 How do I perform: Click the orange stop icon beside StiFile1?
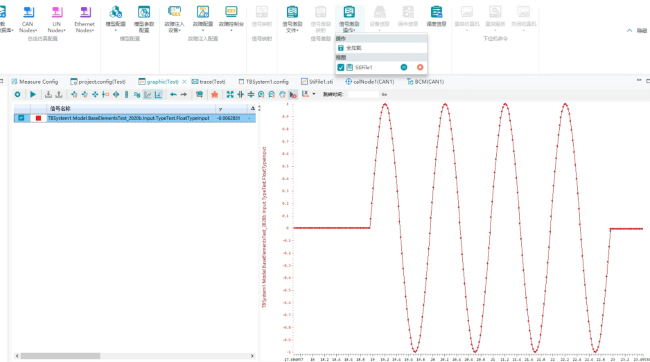[x=420, y=67]
